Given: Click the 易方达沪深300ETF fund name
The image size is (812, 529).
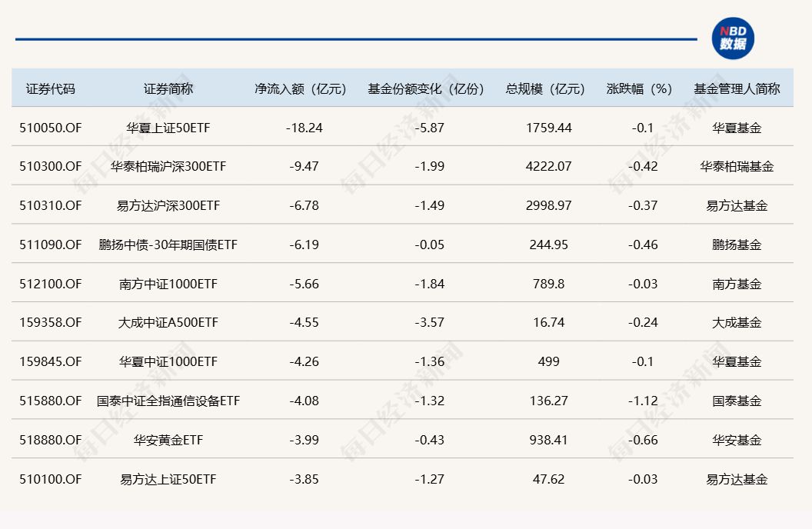Looking at the screenshot, I should tap(168, 205).
